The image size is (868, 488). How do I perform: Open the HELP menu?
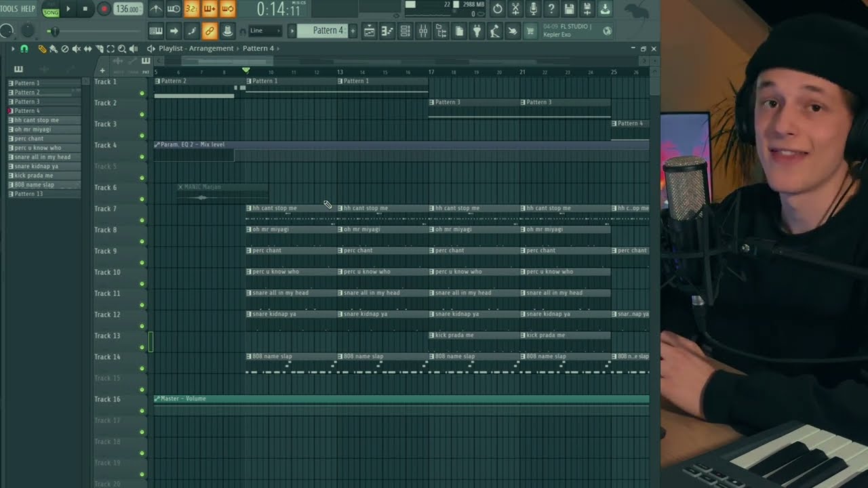28,9
